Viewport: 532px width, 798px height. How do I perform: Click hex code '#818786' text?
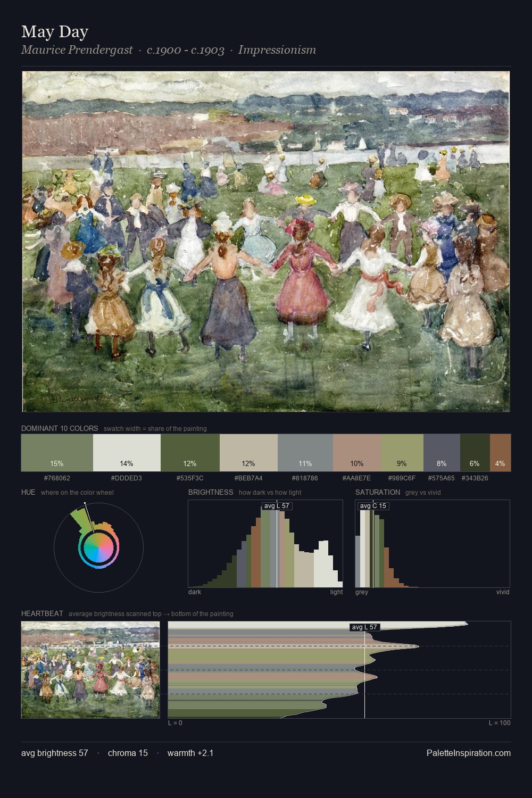[305, 478]
